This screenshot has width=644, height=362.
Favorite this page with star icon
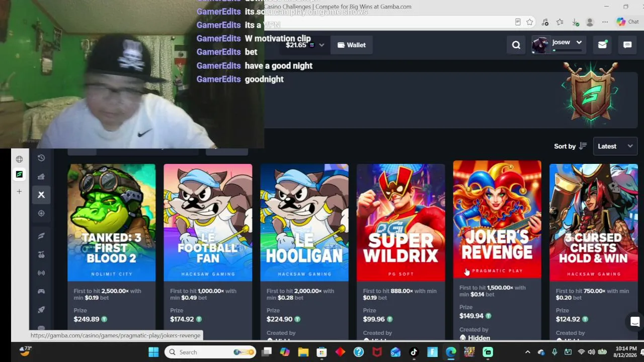[x=530, y=22]
